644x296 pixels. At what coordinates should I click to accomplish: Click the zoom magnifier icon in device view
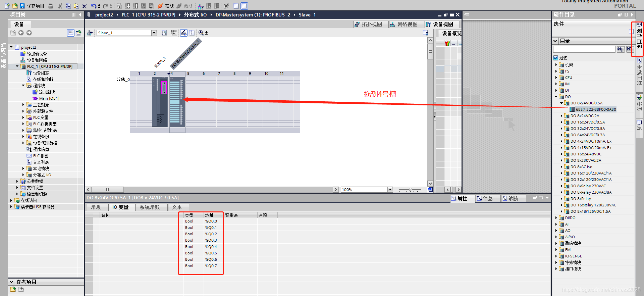click(201, 33)
